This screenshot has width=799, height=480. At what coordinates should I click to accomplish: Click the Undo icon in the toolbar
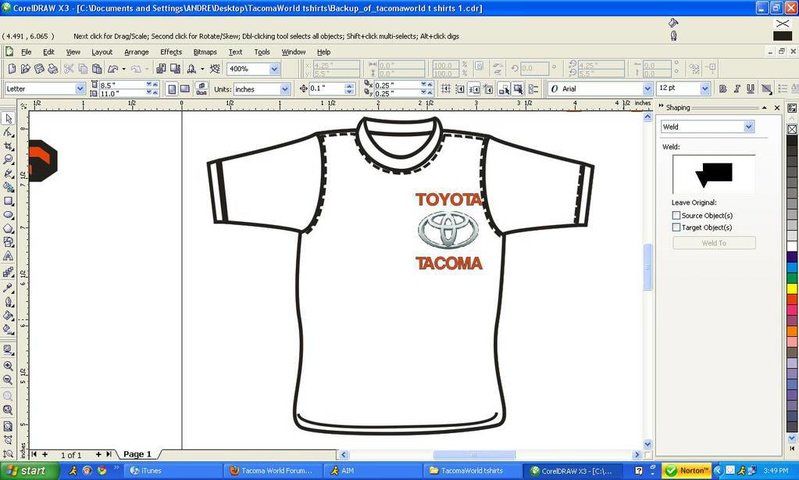(x=113, y=68)
